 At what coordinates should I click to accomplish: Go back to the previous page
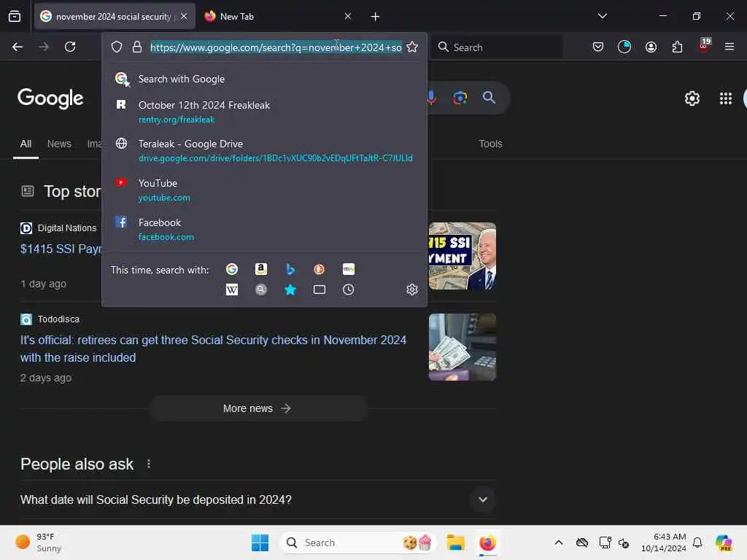tap(18, 47)
